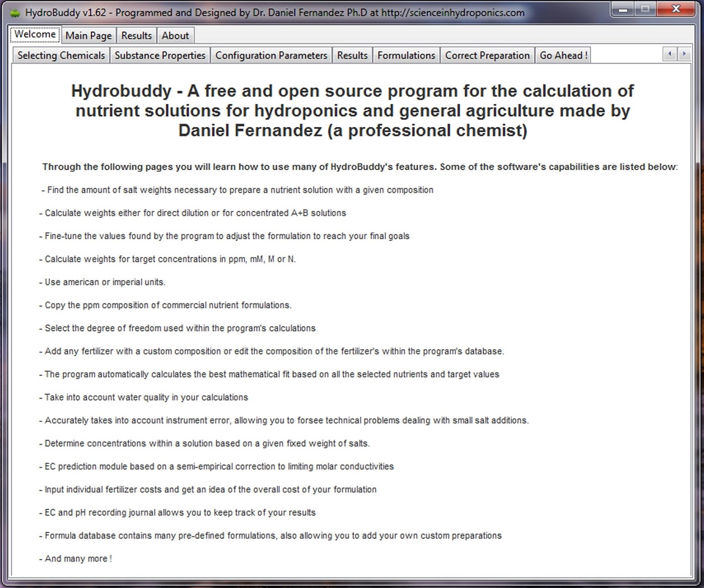Click the "Determine concentrations within a solution" line

(x=204, y=443)
